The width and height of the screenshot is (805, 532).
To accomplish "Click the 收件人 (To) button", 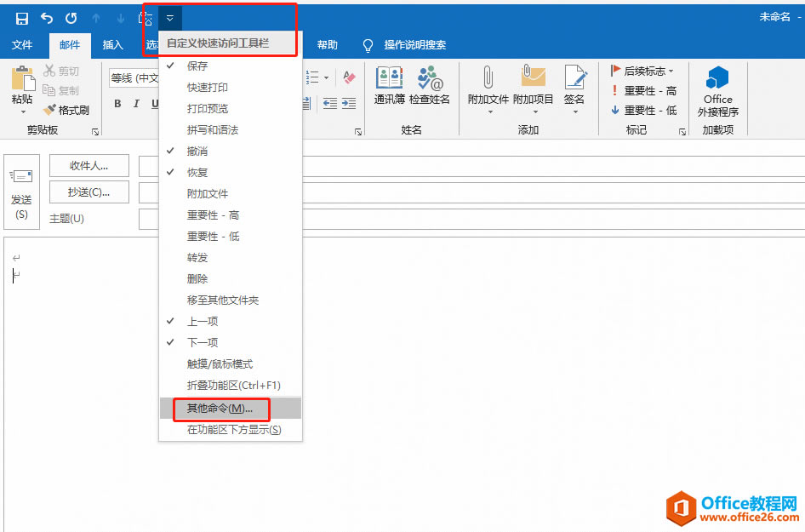I will (x=88, y=165).
